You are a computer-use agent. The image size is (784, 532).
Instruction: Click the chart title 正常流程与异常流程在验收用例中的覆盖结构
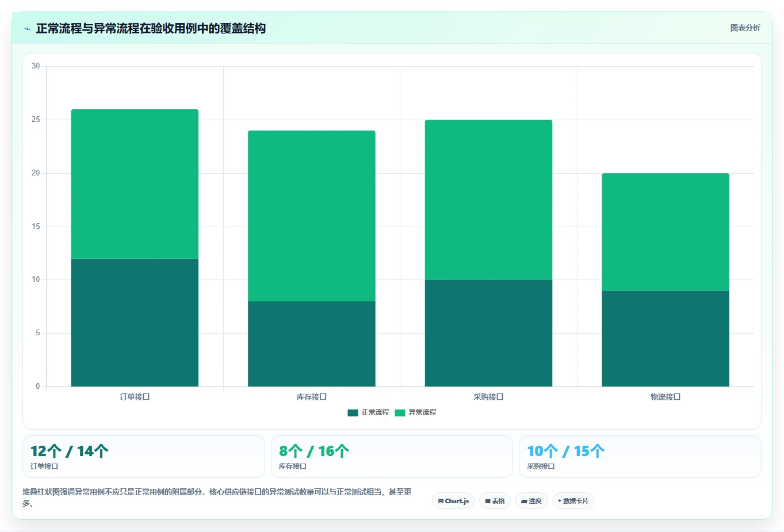click(151, 29)
